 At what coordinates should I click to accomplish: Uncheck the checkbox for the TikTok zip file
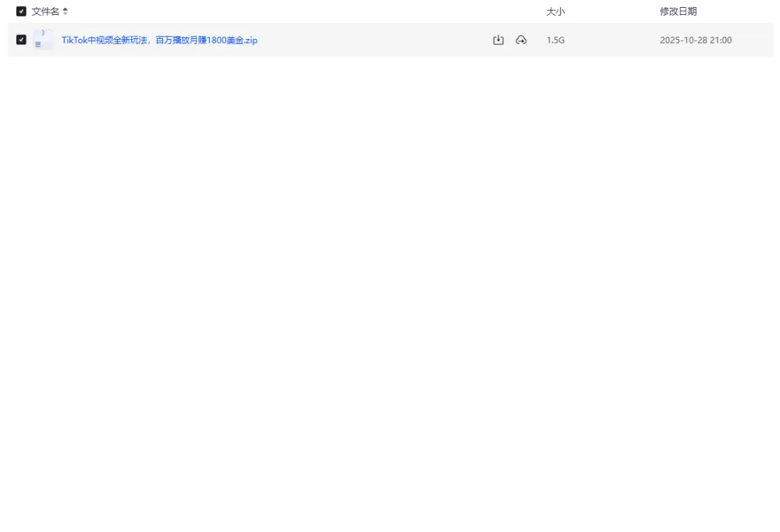point(21,39)
